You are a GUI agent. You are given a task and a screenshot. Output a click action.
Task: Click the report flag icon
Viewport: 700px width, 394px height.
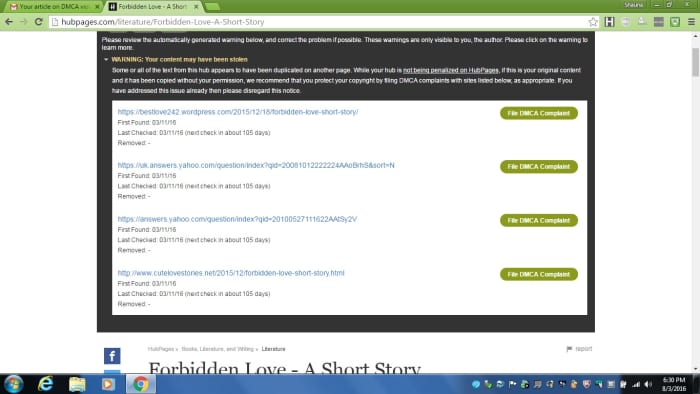click(569, 349)
